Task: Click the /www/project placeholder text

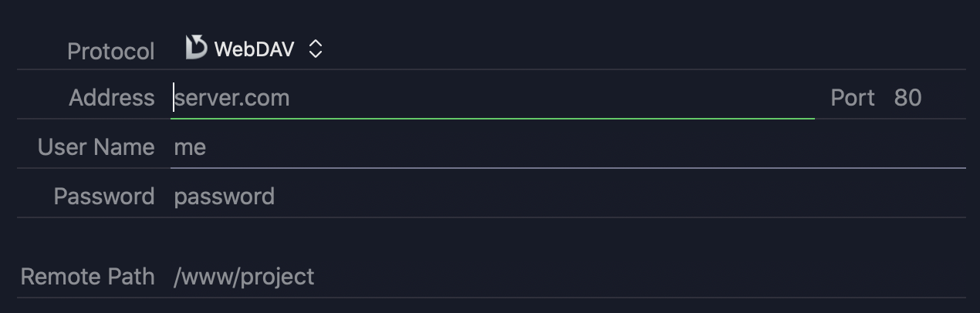Action: point(244,278)
